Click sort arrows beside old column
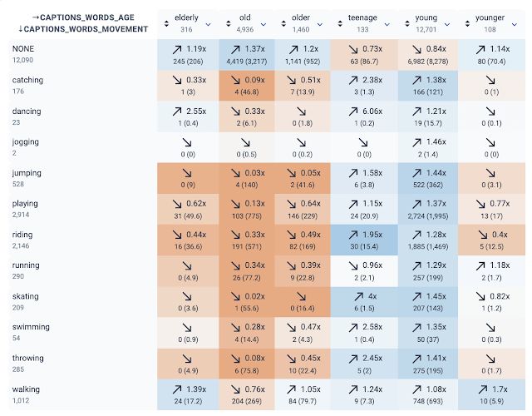Screen dimensions: 532x416 click(x=229, y=24)
